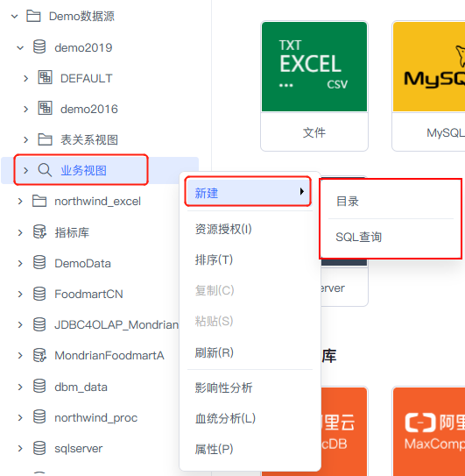Image resolution: width=465 pixels, height=476 pixels.
Task: Expand the DemoData node
Action: [x=20, y=263]
